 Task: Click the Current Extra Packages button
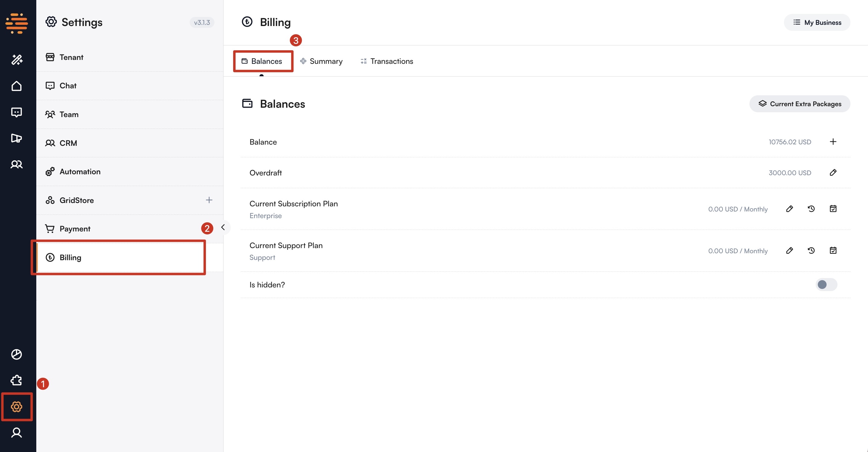point(800,104)
